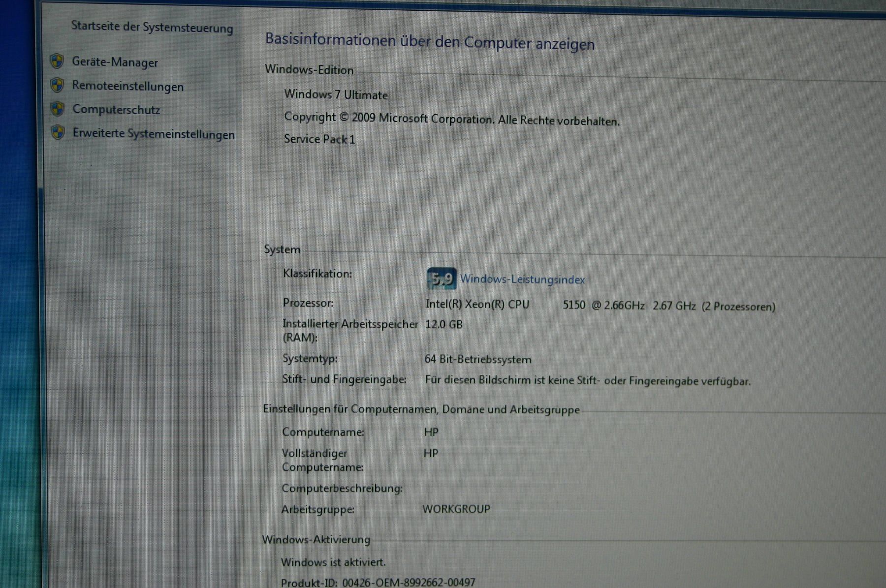This screenshot has height=588, width=886.
Task: Click the Microsoft copyright line
Action: [x=452, y=119]
